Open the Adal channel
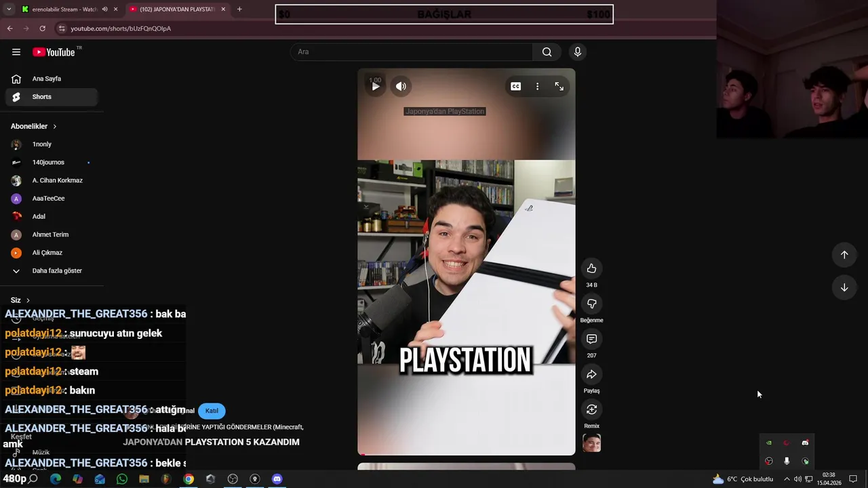The width and height of the screenshot is (868, 488). 51,217
